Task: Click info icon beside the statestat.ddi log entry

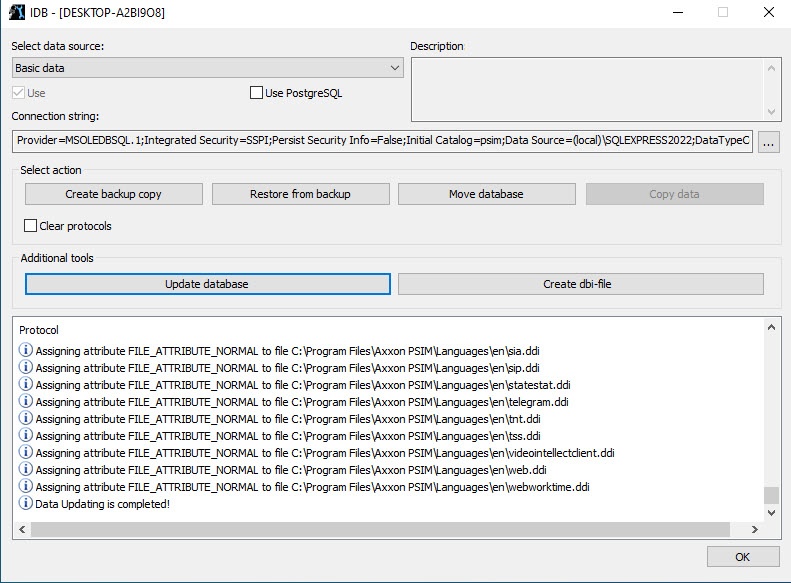Action: pyautogui.click(x=26, y=385)
